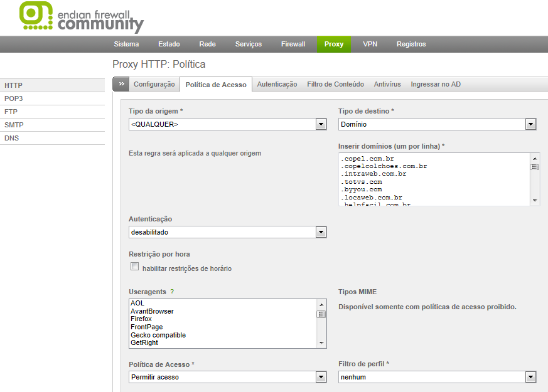
Task: Open the Política de Acesso dropdown
Action: [227, 377]
